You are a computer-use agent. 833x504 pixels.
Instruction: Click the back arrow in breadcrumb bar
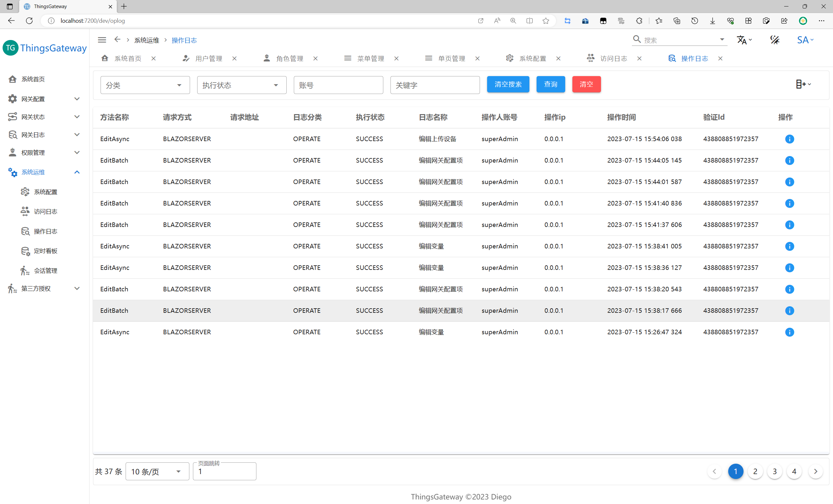117,40
